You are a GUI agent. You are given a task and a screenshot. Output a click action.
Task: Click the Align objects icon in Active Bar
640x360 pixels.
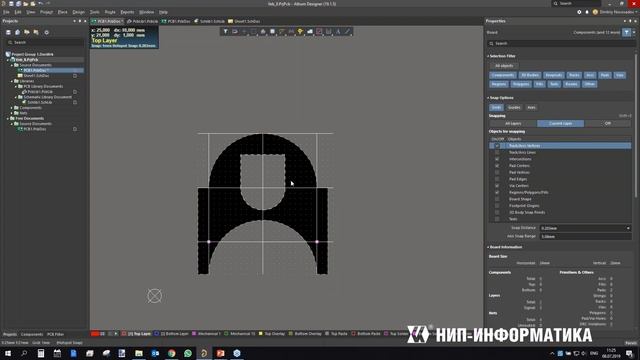click(x=263, y=31)
